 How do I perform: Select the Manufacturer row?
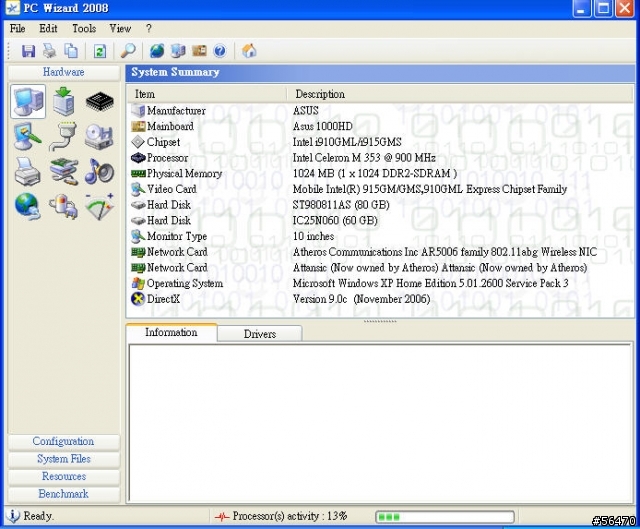coord(380,111)
